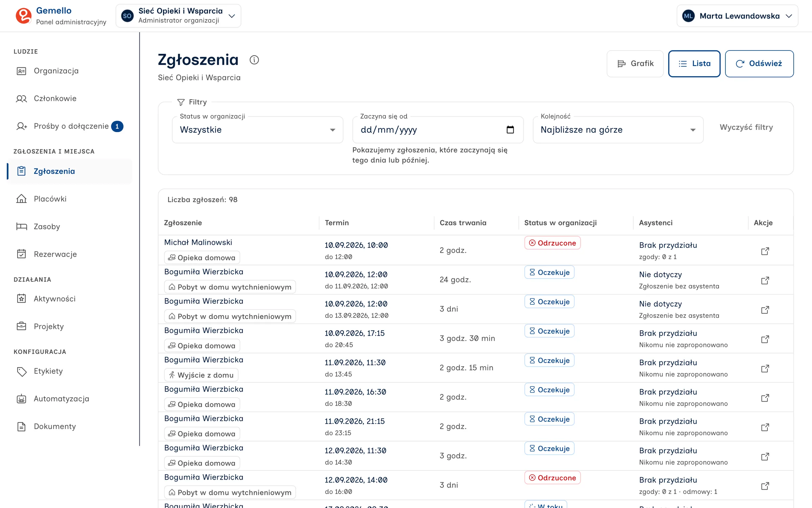The image size is (812, 508).
Task: Click the Filtry funnel icon
Action: [x=181, y=102]
